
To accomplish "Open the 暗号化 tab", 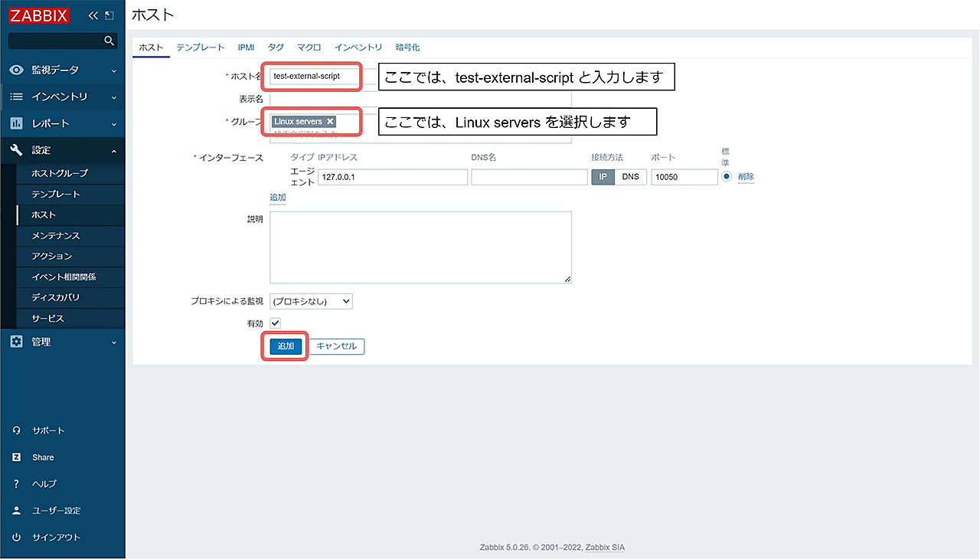I will pos(407,47).
